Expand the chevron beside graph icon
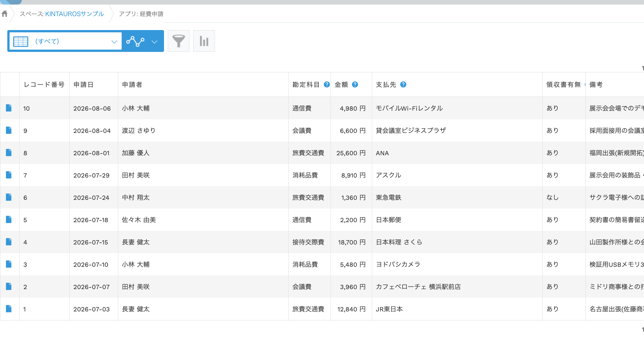This screenshot has height=346, width=644. pyautogui.click(x=154, y=41)
